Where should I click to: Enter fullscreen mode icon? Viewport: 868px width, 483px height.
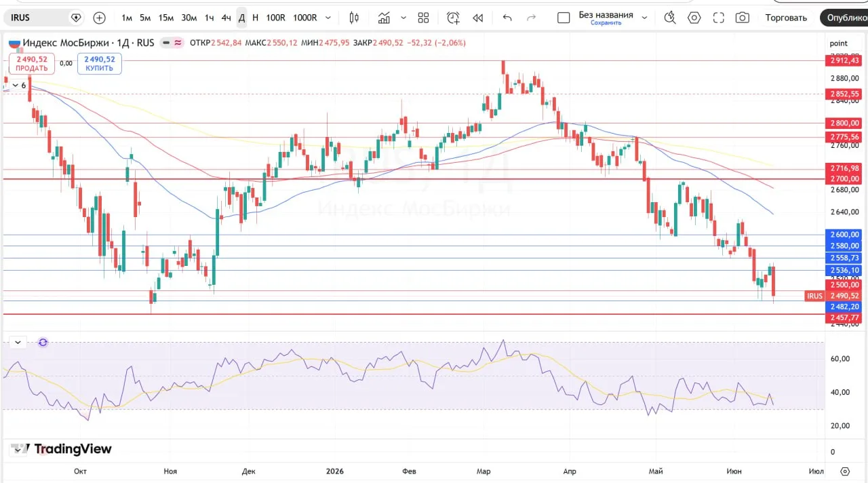click(719, 18)
